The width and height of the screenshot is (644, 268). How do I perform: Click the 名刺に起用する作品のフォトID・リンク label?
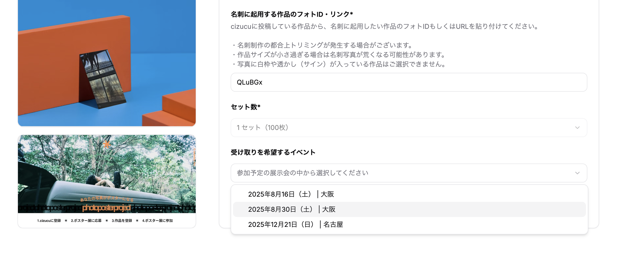(292, 14)
